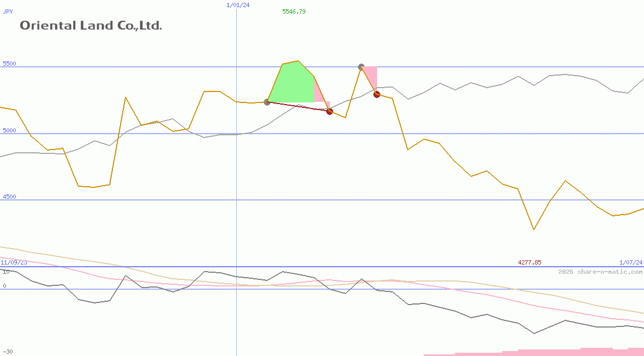Select the JPY currency label

pyautogui.click(x=8, y=12)
